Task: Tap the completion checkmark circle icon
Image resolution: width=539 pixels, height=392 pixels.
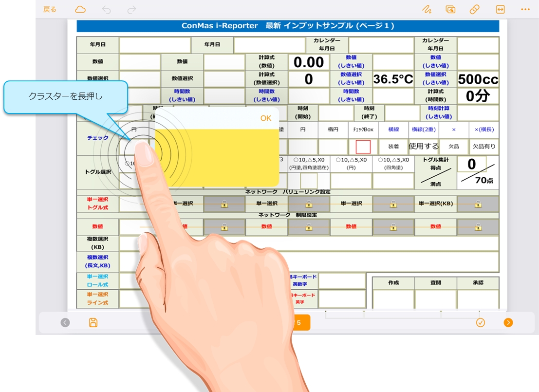Action: pyautogui.click(x=480, y=322)
